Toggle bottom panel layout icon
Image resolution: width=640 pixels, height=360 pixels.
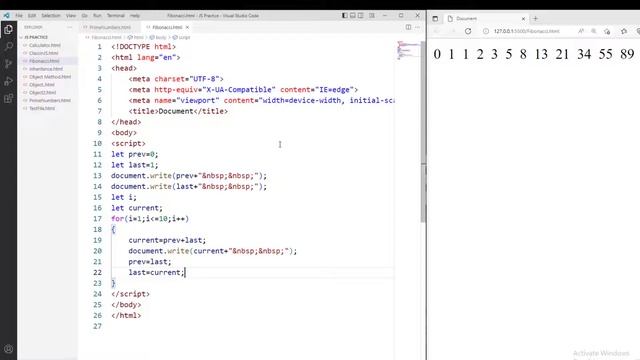[x=353, y=16]
